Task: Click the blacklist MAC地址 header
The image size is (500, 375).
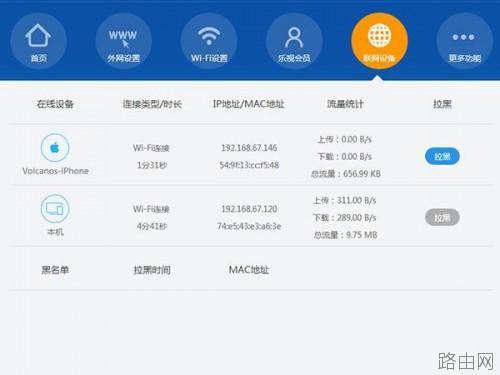Action: [249, 270]
